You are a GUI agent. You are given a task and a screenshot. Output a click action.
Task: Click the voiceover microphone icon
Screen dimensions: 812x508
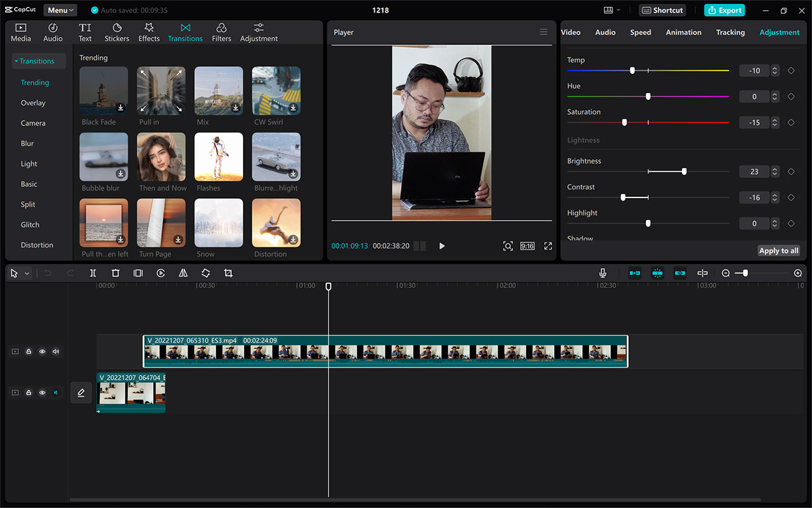pos(602,273)
